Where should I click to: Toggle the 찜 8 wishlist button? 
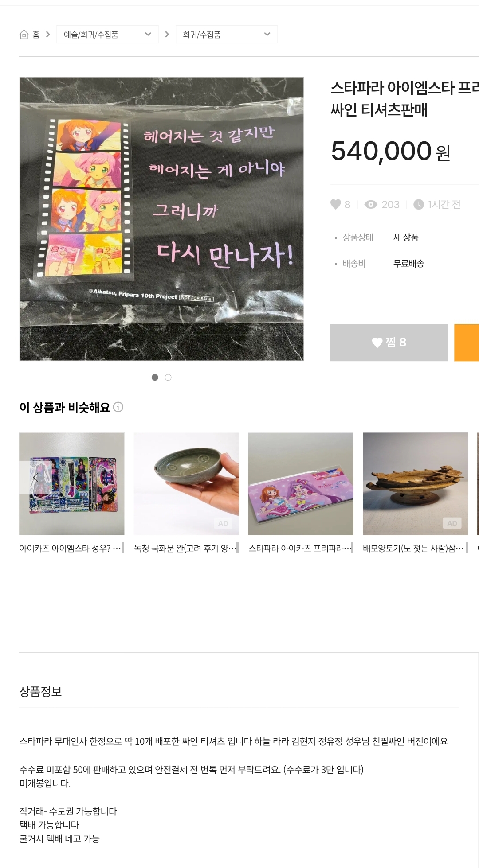click(x=389, y=343)
